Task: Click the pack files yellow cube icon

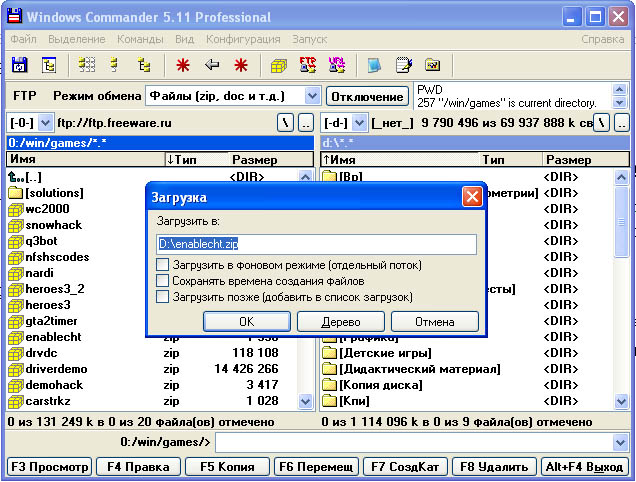Action: pyautogui.click(x=279, y=65)
